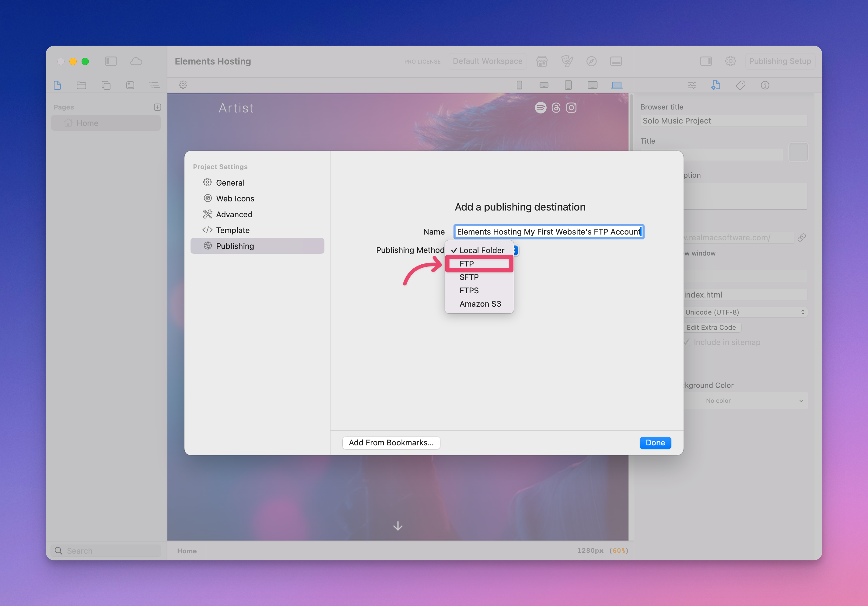Open the Unicode (UTF-8) encoding dropdown
This screenshot has width=868, height=606.
click(745, 312)
